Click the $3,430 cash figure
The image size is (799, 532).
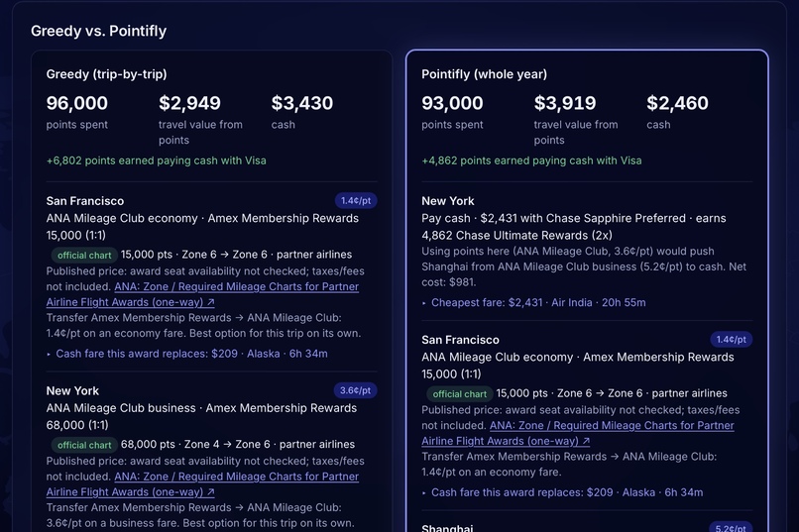coord(302,103)
